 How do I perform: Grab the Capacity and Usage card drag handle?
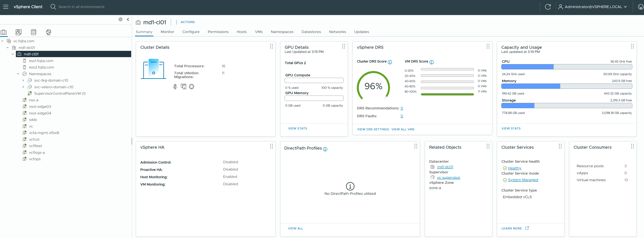point(632,46)
